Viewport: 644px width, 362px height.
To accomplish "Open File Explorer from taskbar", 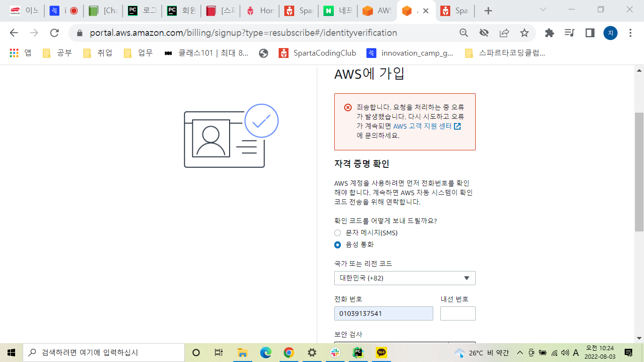I will coord(242,353).
